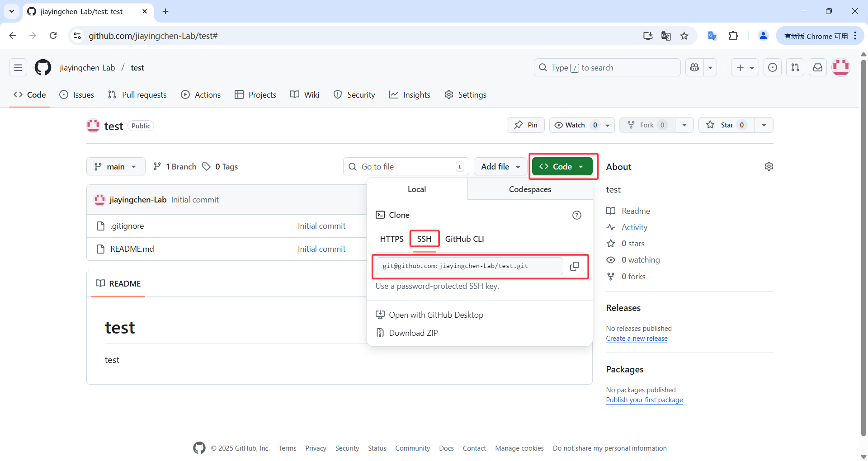Viewport: 868px width, 461px height.
Task: Click the clone help question mark icon
Action: coord(577,215)
